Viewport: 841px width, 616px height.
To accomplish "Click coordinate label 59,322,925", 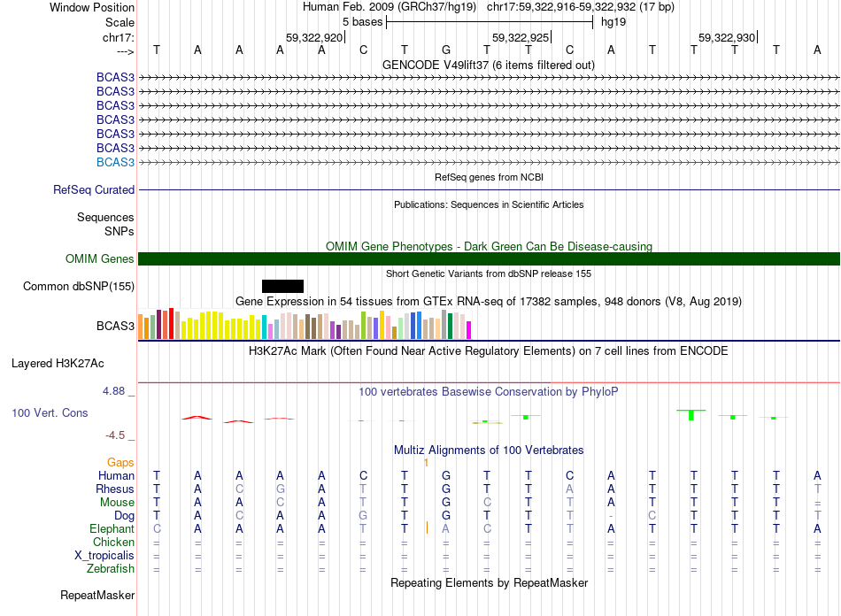I will point(521,37).
